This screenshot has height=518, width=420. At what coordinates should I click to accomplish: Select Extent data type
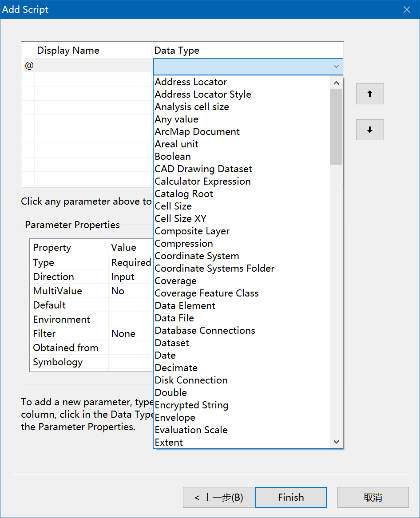click(242, 443)
